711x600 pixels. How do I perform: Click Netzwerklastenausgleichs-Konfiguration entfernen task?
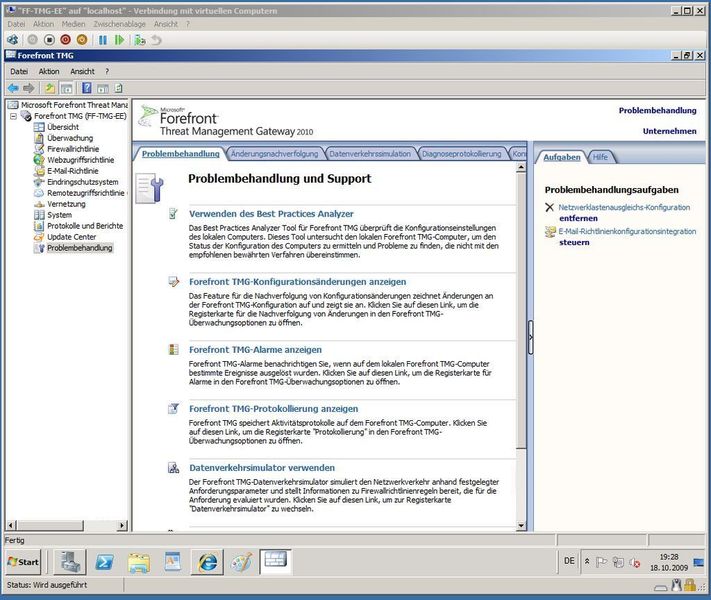[x=624, y=213]
